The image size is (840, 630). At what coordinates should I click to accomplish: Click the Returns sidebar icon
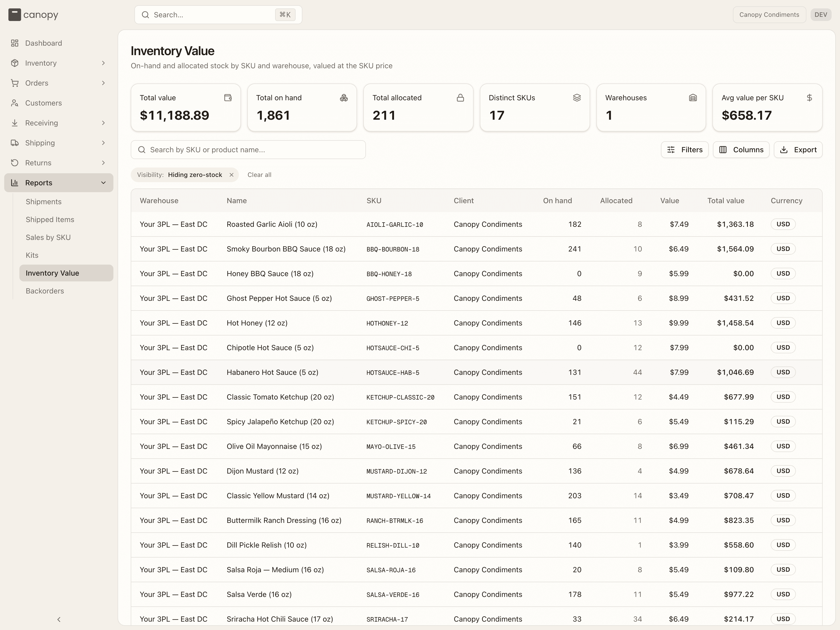tap(15, 162)
